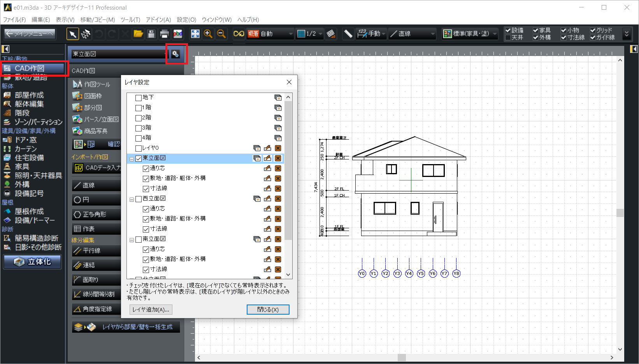639x364 pixels.
Task: Open the 東立面図 layer dropdown
Action: [119, 54]
